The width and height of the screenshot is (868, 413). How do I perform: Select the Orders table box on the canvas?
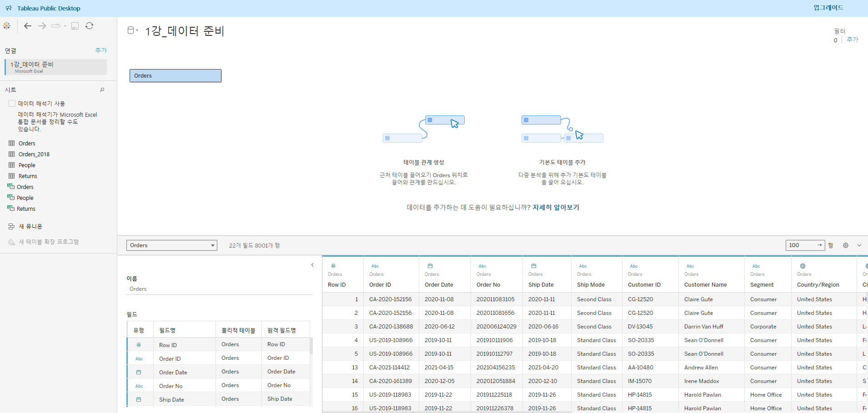[x=176, y=75]
